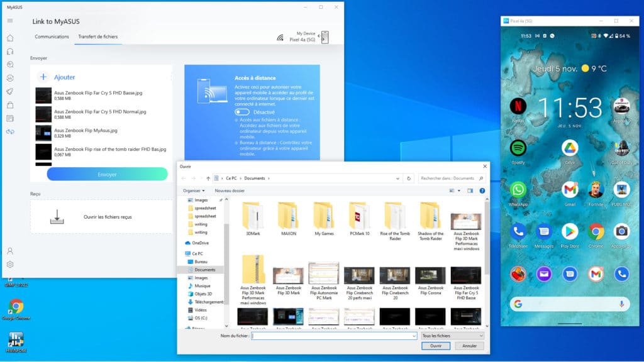Open the view options dropdown arrow

pyautogui.click(x=459, y=190)
